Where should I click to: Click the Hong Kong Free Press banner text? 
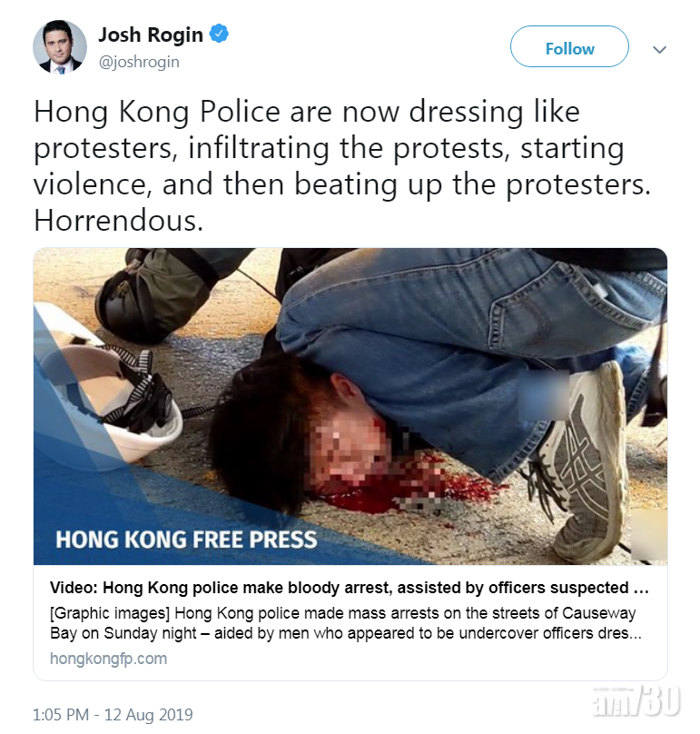186,540
